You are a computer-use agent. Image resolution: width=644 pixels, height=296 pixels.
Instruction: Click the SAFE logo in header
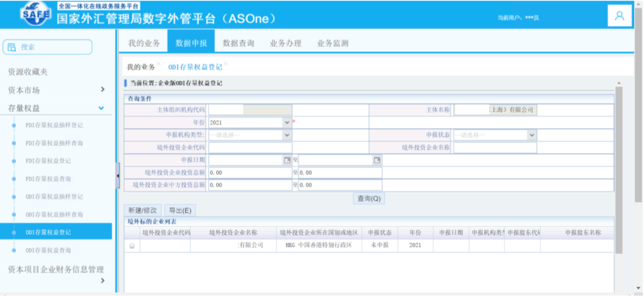pyautogui.click(x=36, y=15)
